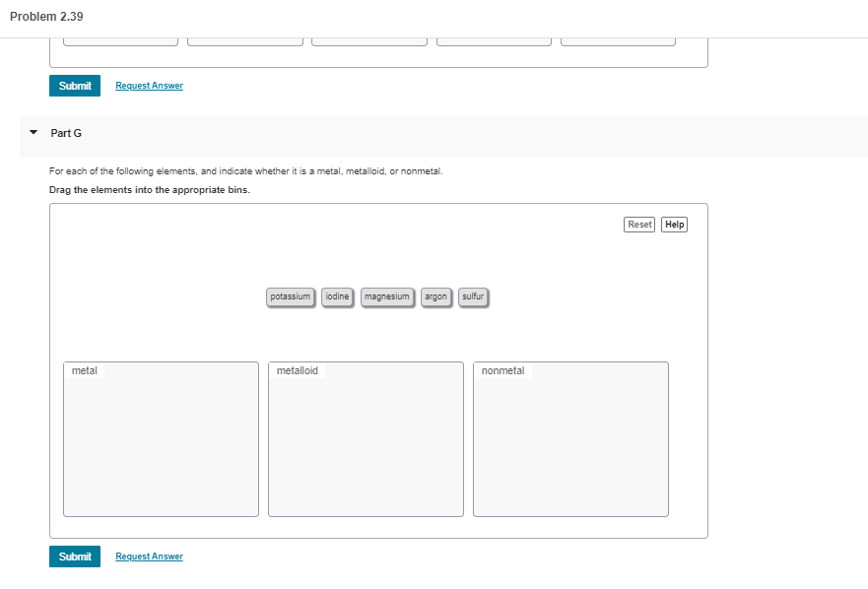Select the magnesium element tile
This screenshot has width=868, height=589.
coord(387,296)
